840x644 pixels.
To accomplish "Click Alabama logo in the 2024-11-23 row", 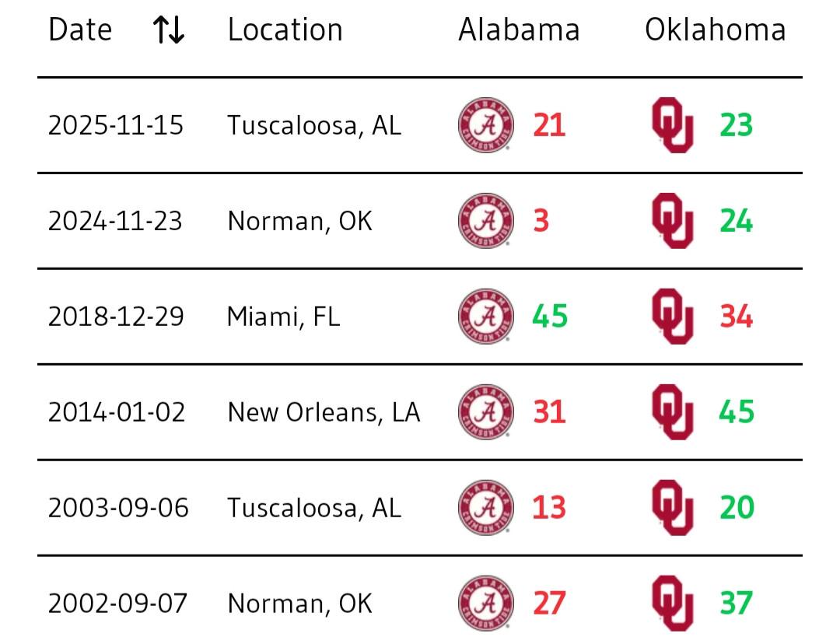I will click(x=486, y=221).
